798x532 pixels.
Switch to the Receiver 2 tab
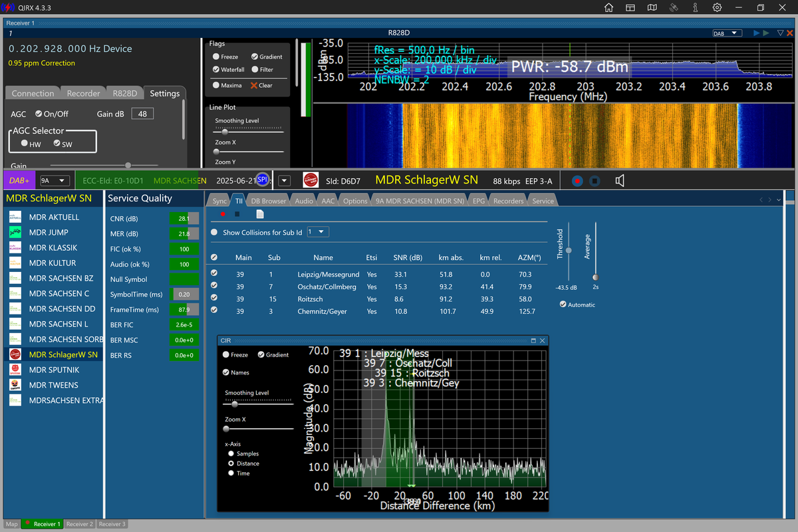79,524
